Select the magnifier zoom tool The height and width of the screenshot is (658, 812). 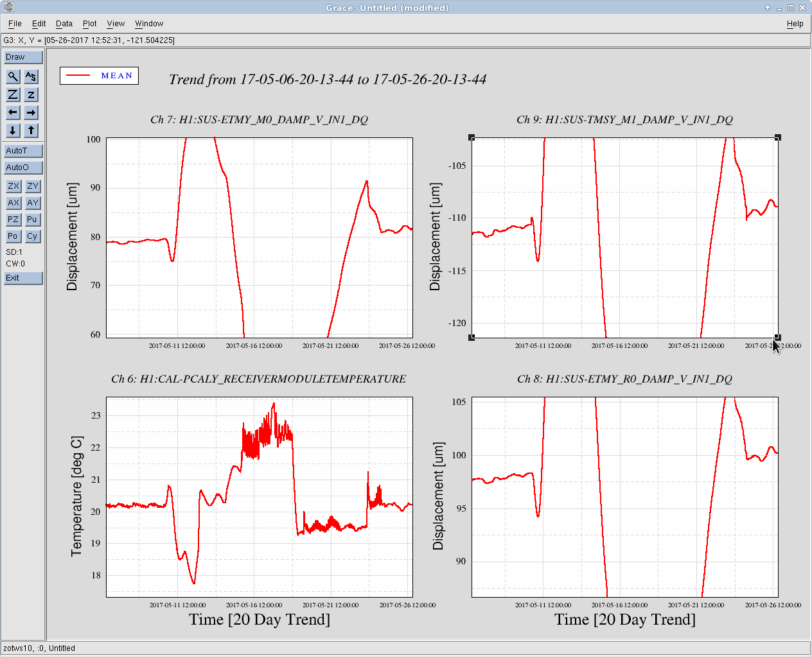coord(13,76)
